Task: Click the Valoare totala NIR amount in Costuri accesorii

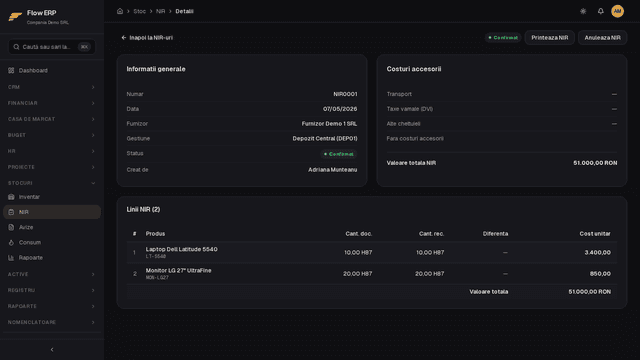Action: [595, 163]
